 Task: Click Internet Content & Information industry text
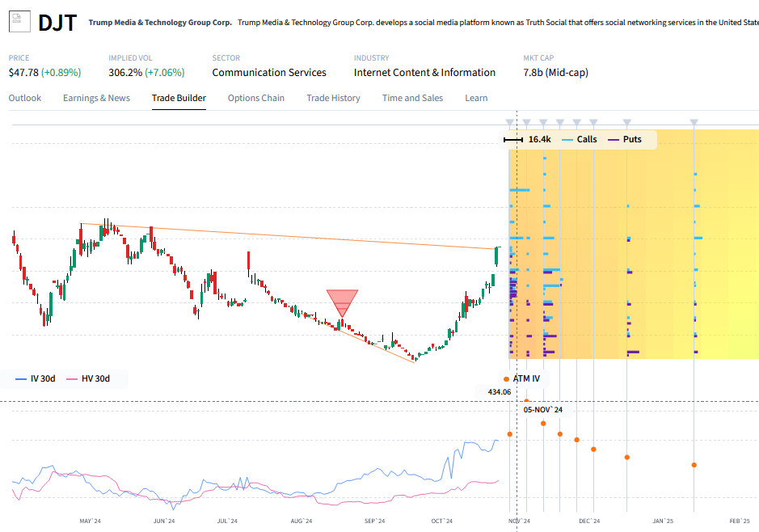pyautogui.click(x=424, y=73)
